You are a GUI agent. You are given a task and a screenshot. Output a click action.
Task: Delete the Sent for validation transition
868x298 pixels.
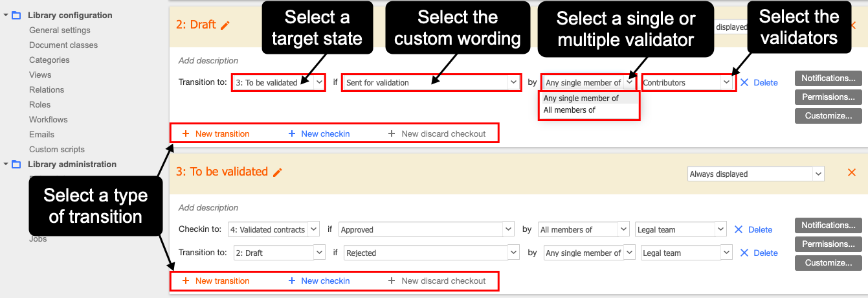759,82
